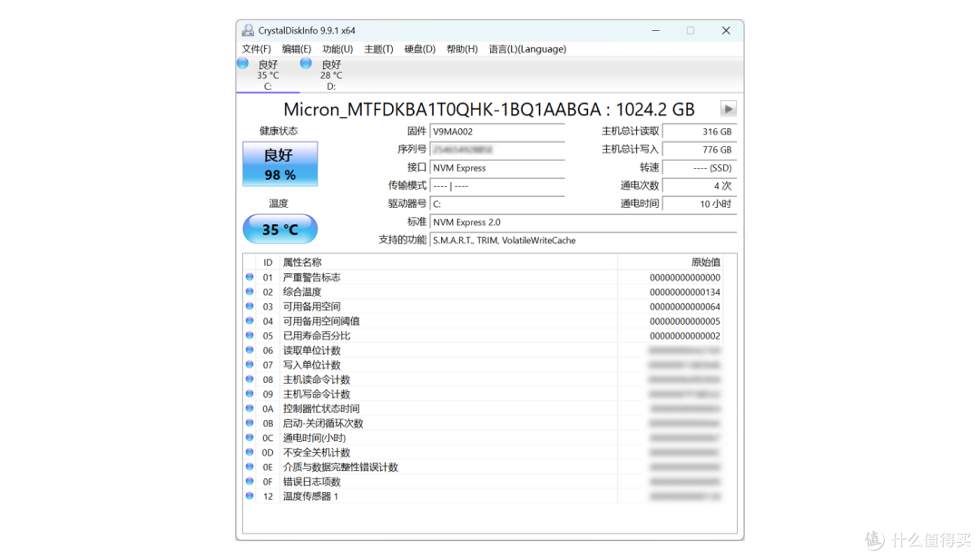
Task: Click the status dot for 不安全关机计数
Action: coord(250,452)
